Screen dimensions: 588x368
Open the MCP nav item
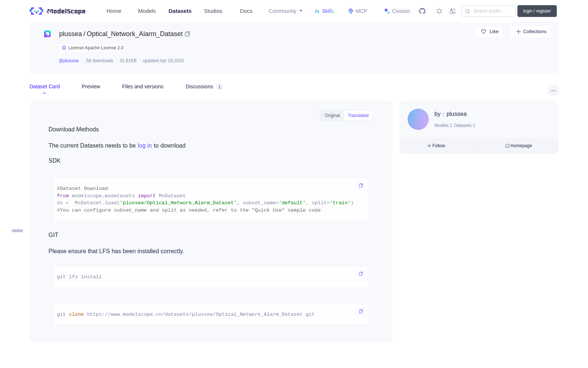tap(357, 11)
